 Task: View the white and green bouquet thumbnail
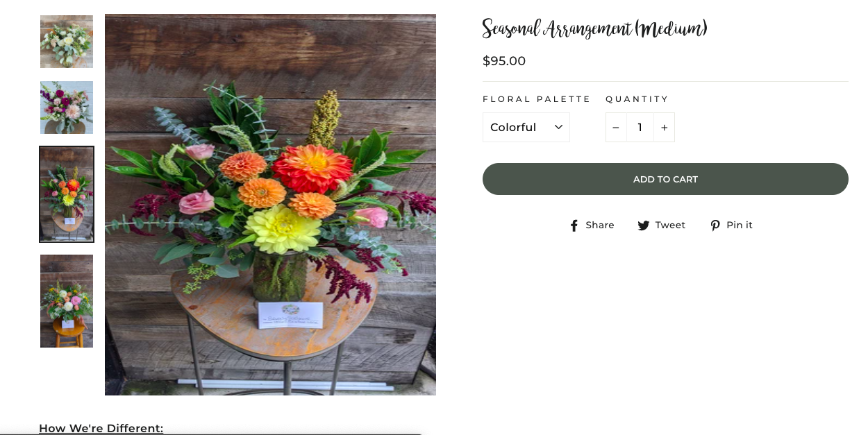(x=67, y=42)
